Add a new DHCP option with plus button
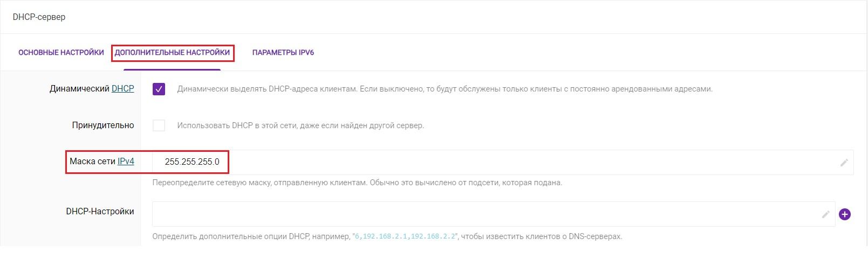Image resolution: width=868 pixels, height=266 pixels. [x=845, y=214]
